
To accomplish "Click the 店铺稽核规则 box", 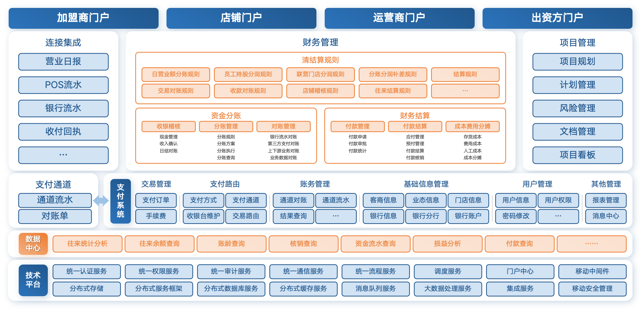I will click(x=320, y=91).
